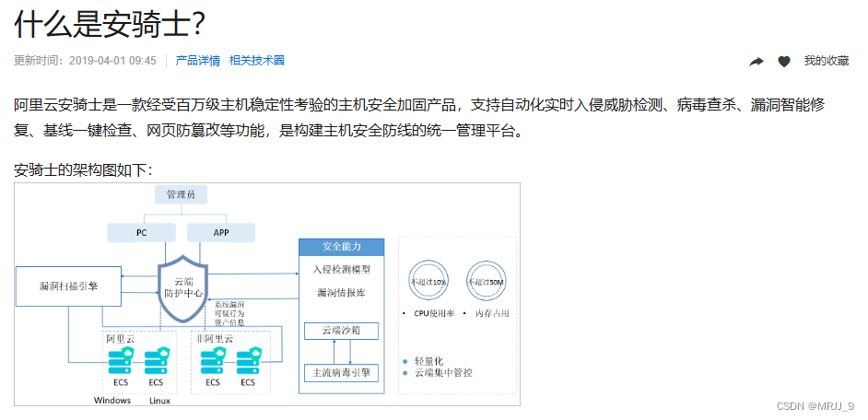Click the heart favorite icon
The height and width of the screenshot is (420, 868).
point(784,62)
